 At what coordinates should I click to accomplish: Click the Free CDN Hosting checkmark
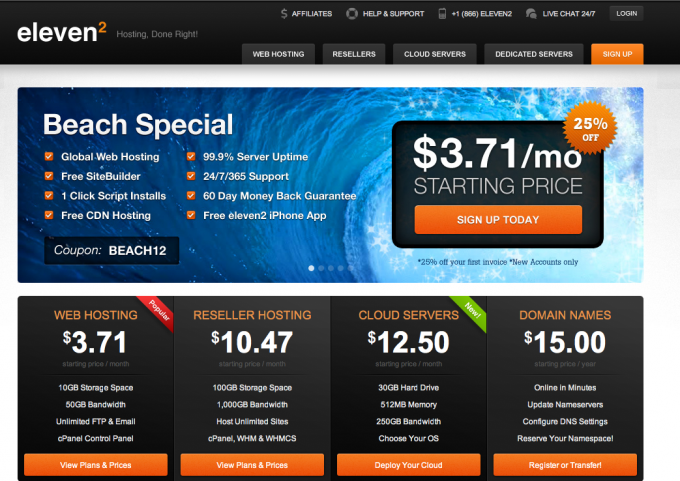49,215
